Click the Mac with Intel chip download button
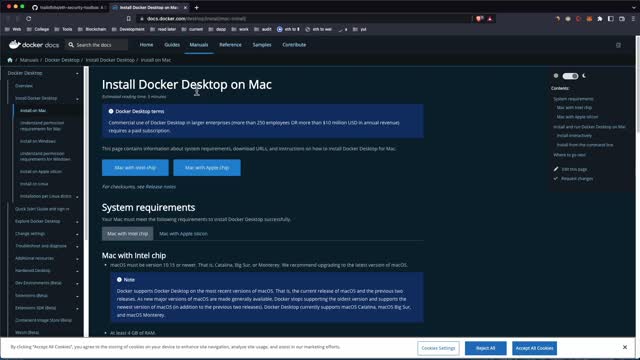The image size is (640, 360). coord(135,168)
